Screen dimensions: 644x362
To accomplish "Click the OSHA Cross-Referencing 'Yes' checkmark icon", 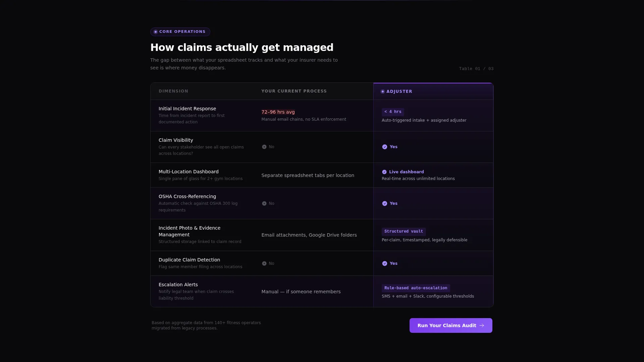I will click(x=385, y=203).
